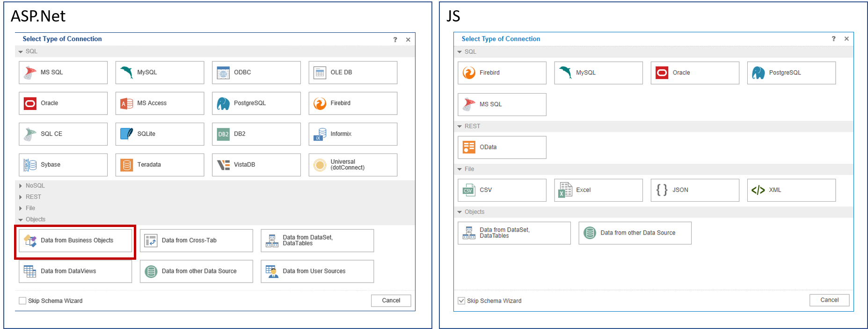Select Firebird in the JS dialog
The height and width of the screenshot is (329, 868).
502,73
